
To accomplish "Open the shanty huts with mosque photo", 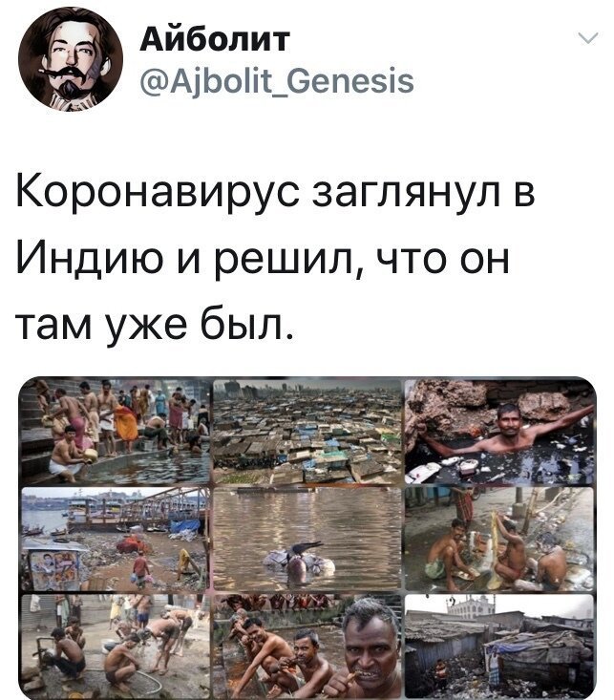I will click(499, 646).
